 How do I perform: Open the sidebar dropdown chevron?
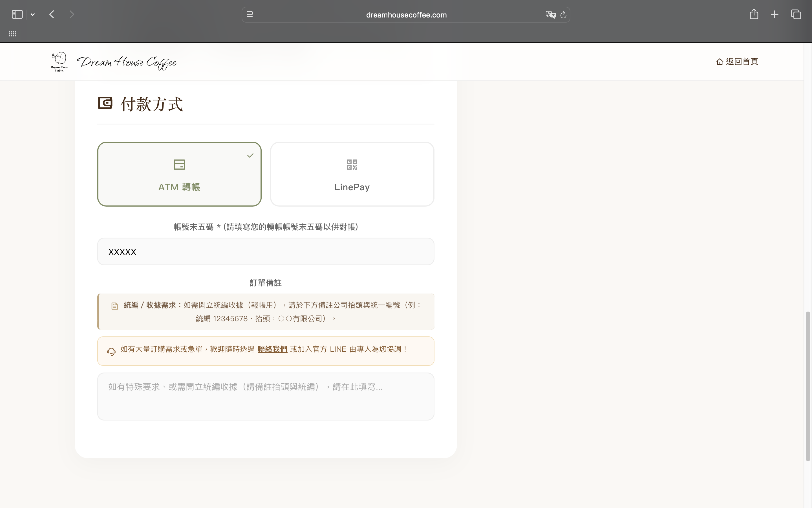[x=32, y=15]
